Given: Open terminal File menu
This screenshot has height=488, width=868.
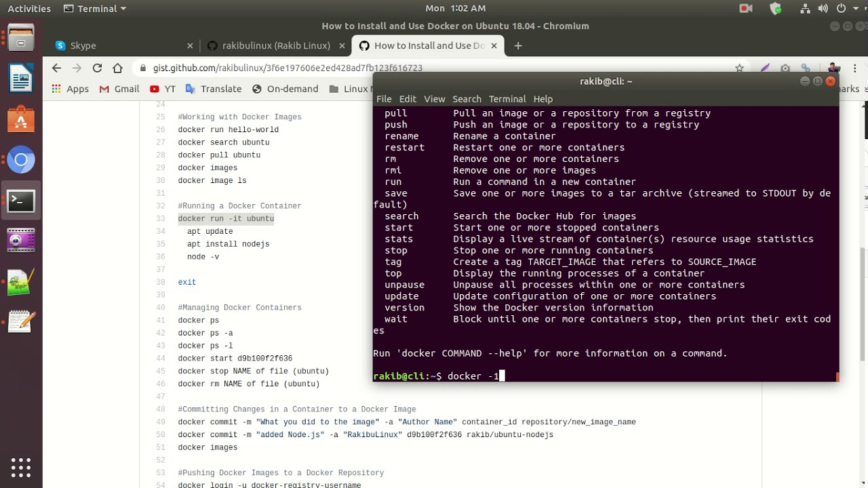Looking at the screenshot, I should [x=384, y=99].
